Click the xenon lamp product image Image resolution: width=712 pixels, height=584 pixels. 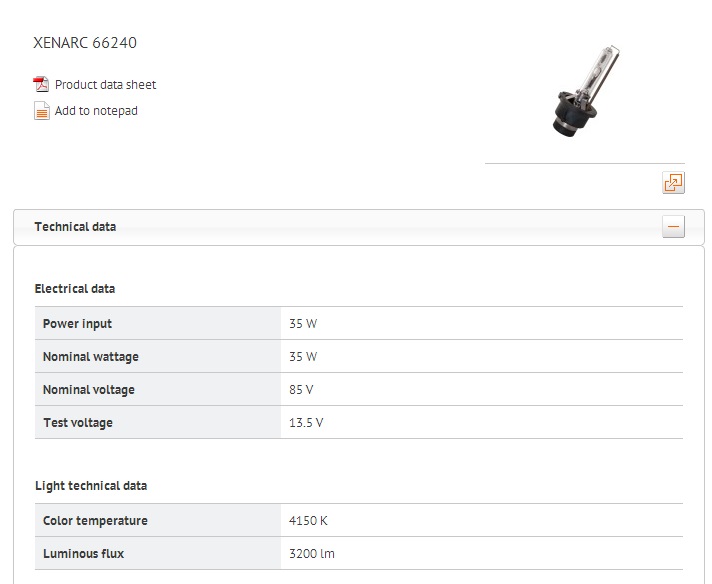[585, 90]
